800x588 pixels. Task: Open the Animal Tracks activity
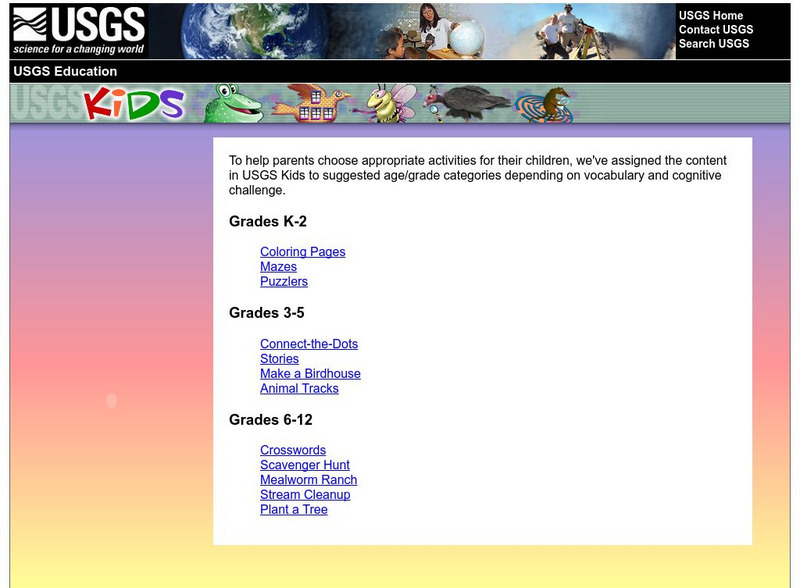click(299, 389)
